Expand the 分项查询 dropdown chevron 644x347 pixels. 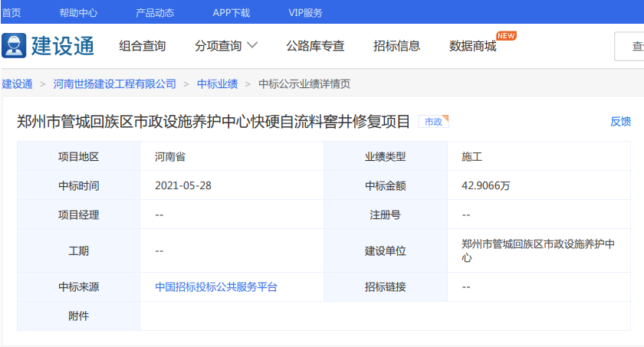[x=251, y=45]
